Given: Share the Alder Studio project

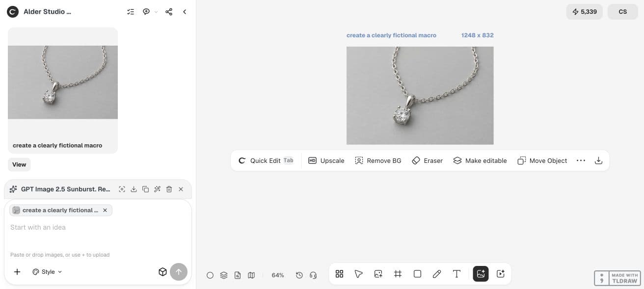Looking at the screenshot, I should (169, 12).
